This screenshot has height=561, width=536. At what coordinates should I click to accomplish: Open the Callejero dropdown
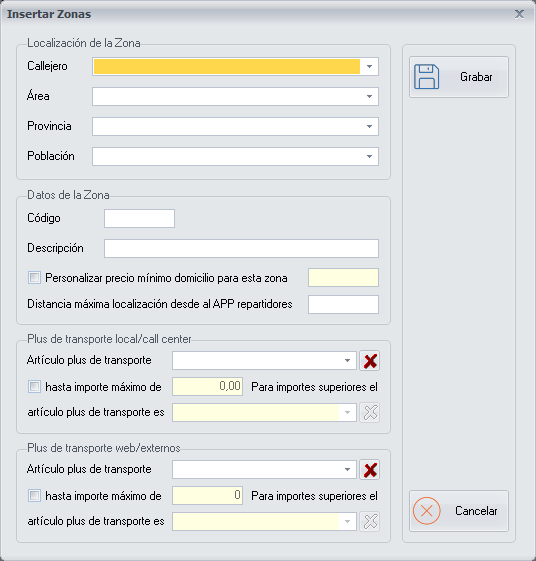(x=369, y=67)
